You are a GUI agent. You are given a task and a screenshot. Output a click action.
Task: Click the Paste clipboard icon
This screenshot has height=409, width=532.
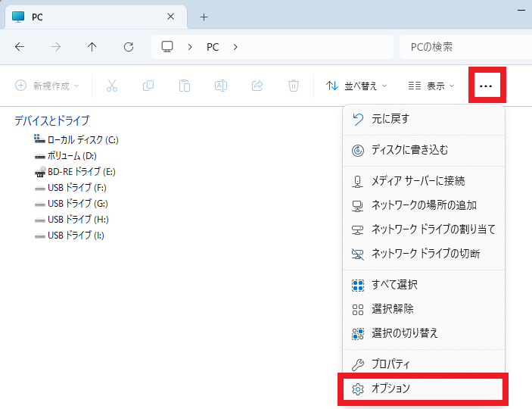[x=185, y=86]
